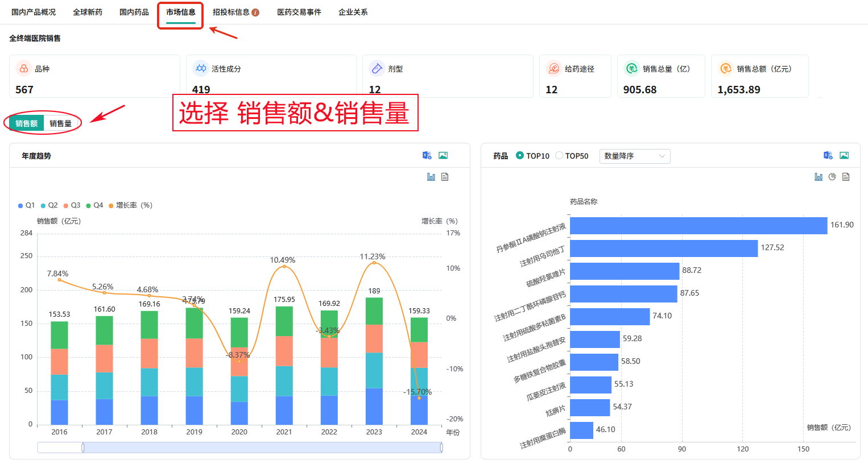868x464 pixels.
Task: Click the year range slider bar
Action: (262, 448)
